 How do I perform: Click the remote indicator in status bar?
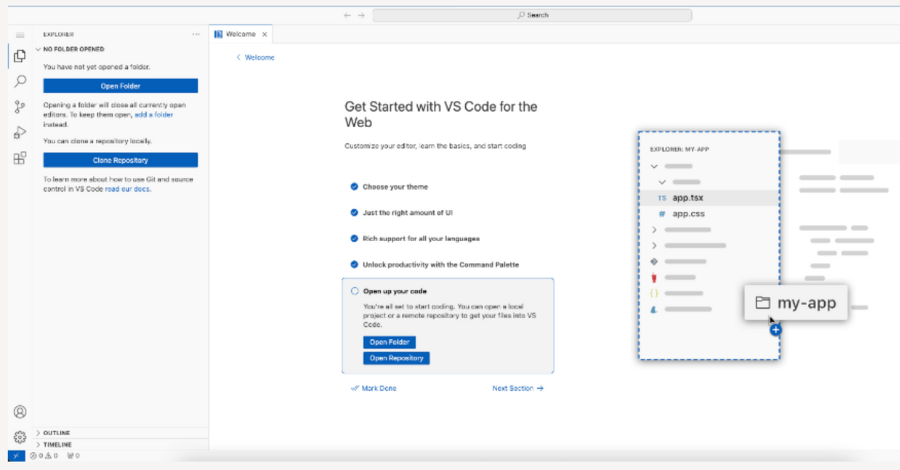click(16, 456)
